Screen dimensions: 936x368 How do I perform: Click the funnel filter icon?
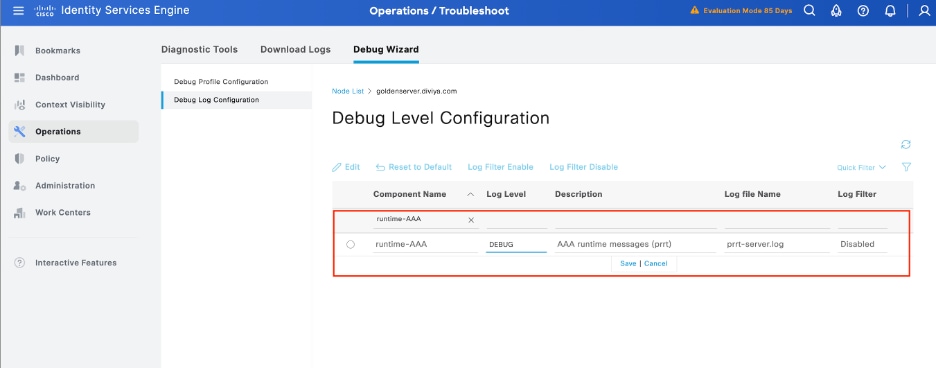pos(906,167)
